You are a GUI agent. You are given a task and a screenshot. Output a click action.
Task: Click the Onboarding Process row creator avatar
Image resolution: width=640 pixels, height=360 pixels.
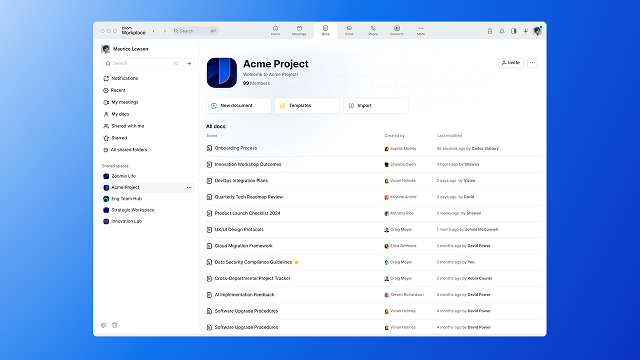(387, 149)
